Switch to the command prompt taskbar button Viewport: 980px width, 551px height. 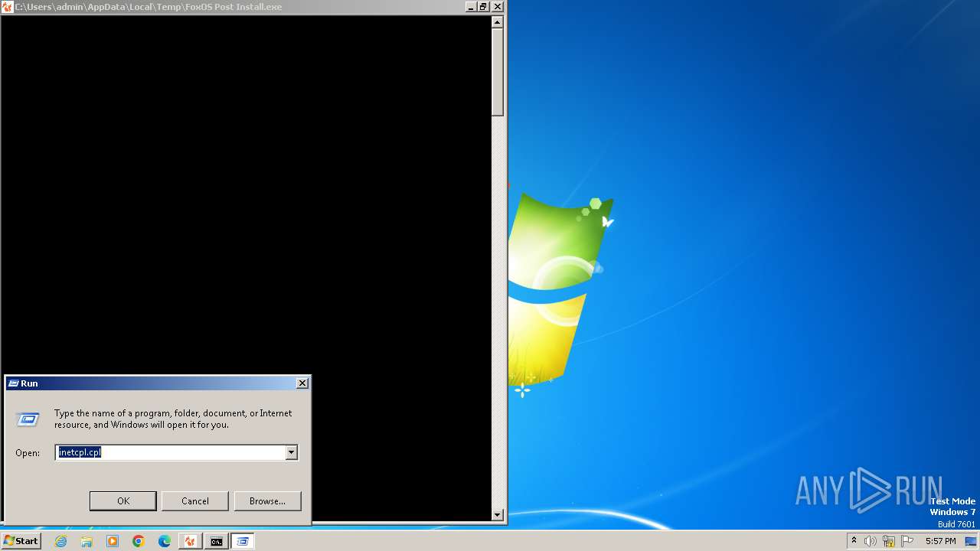tap(217, 541)
